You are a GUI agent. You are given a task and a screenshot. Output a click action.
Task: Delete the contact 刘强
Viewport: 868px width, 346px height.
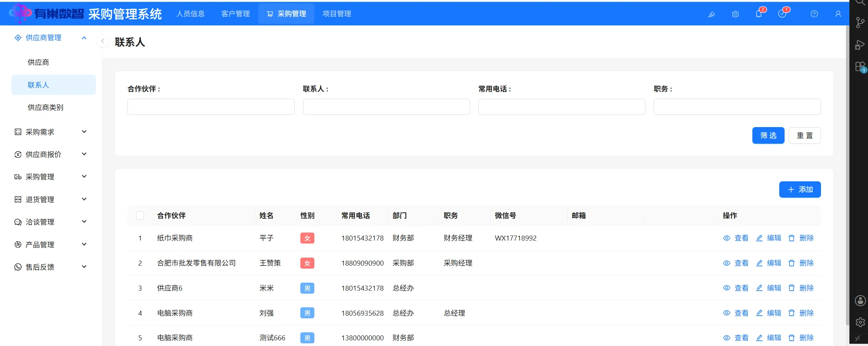pos(801,313)
